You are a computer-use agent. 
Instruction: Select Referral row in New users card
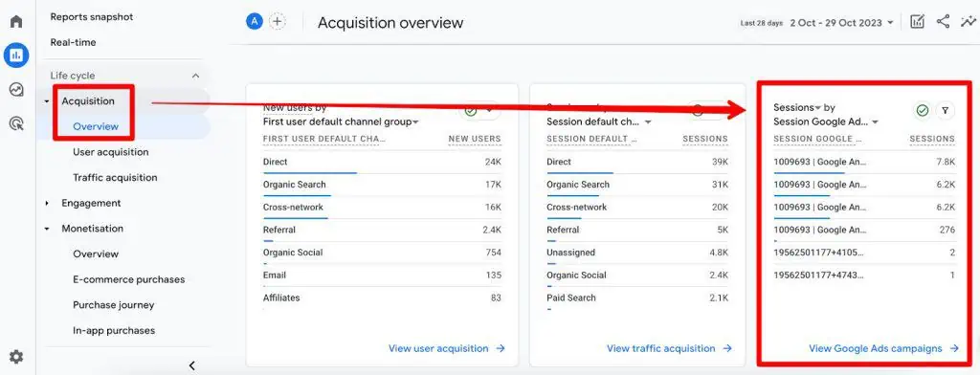click(382, 231)
